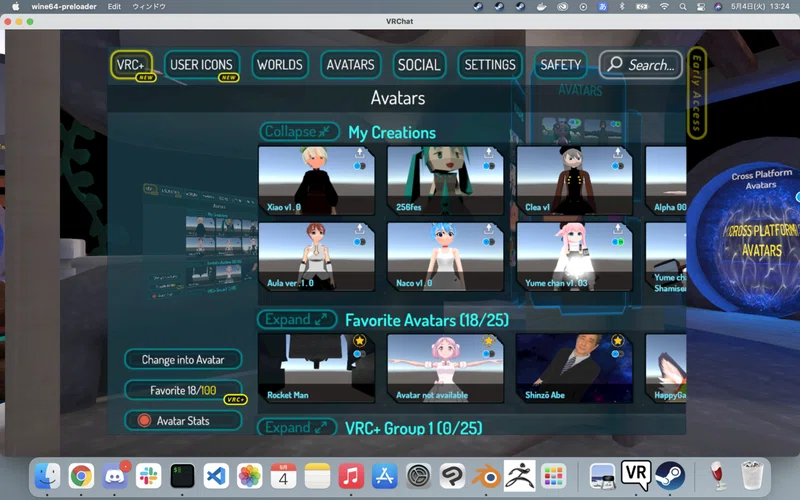Click the upload icon on Aula ver.1.0 card

pos(360,228)
